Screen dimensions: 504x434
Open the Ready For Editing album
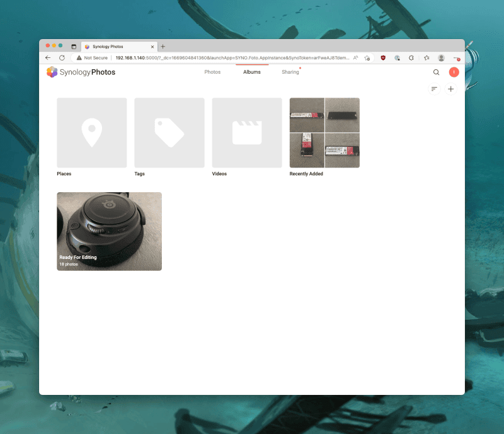(x=109, y=231)
